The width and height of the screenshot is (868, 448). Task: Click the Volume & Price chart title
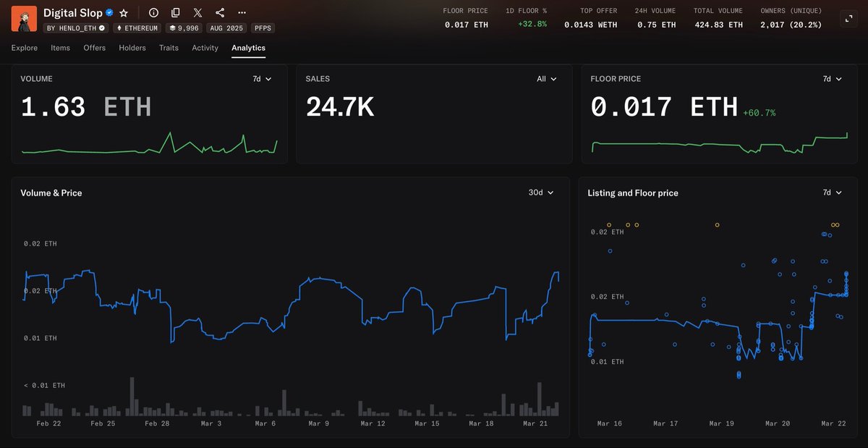[51, 193]
